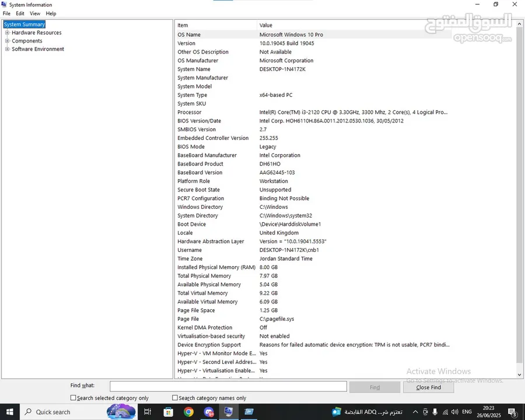Image resolution: width=525 pixels, height=420 pixels.
Task: Open the clock and date flyout
Action: (488, 412)
